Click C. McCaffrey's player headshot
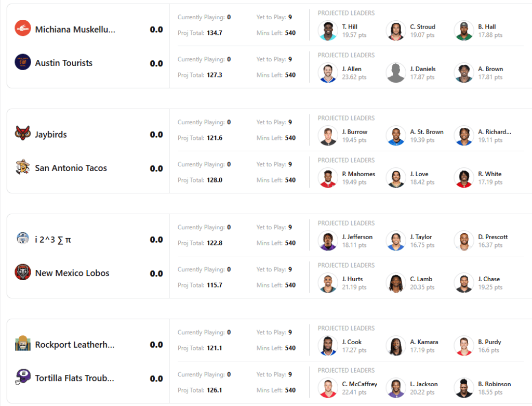This screenshot has height=406, width=532. 328,388
